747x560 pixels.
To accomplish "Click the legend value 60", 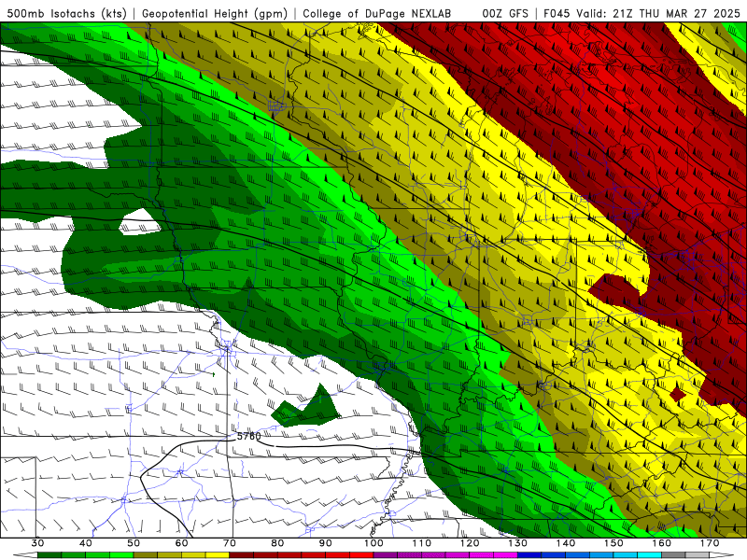I will (181, 543).
